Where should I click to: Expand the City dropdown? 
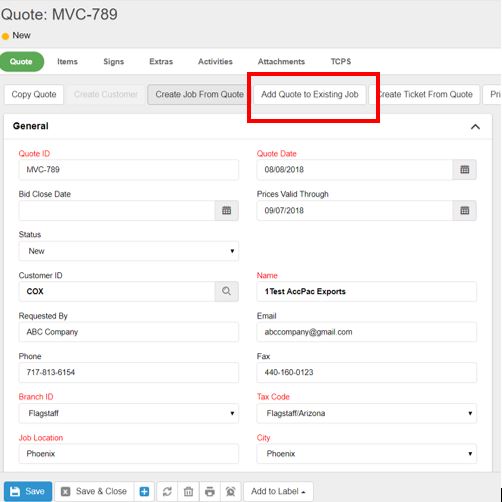pos(367,454)
